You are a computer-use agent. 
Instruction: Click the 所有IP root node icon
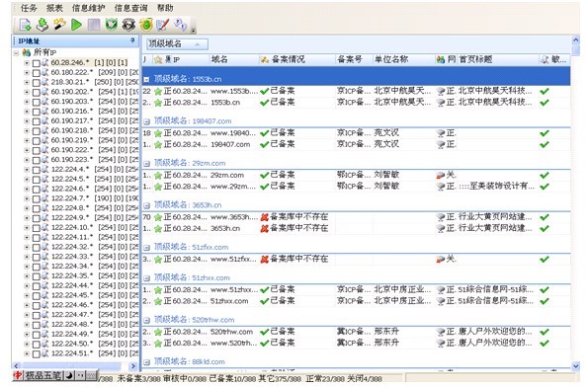click(27, 52)
